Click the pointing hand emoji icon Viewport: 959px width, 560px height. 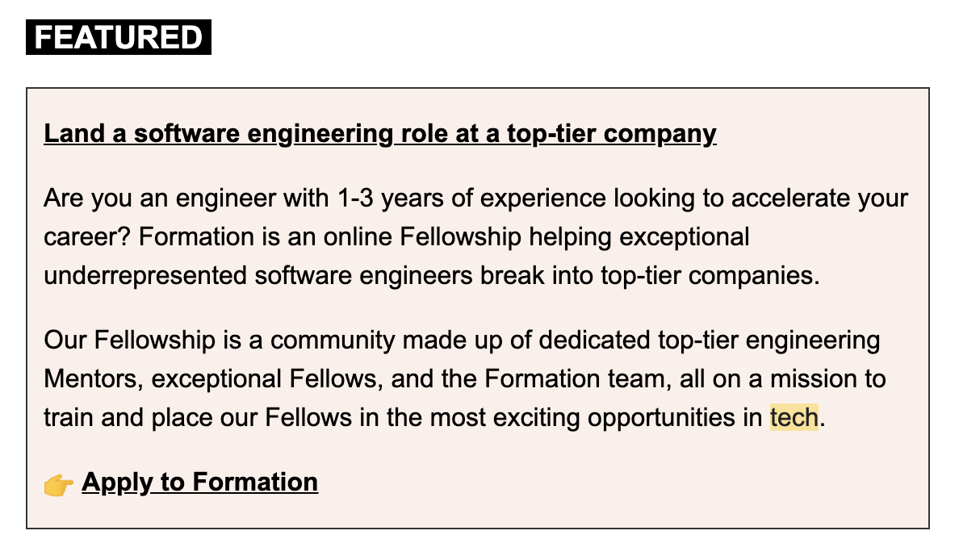pyautogui.click(x=58, y=484)
